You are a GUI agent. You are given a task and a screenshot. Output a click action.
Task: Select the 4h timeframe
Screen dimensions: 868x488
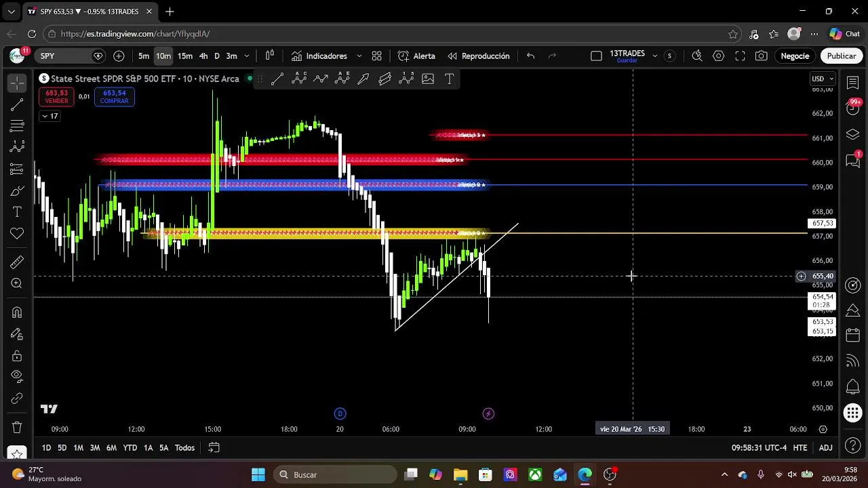point(203,56)
